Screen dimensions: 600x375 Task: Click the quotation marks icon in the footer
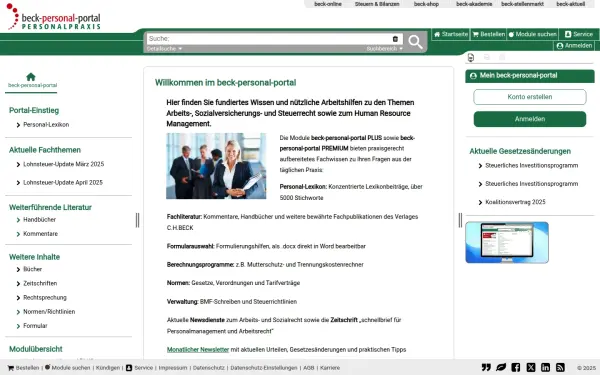486,367
